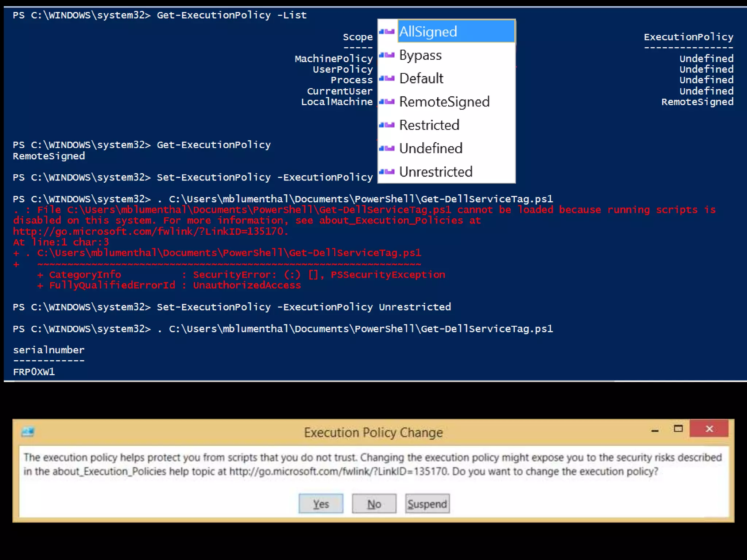The height and width of the screenshot is (560, 747).
Task: Click the enum icon beside RemoteSigned
Action: point(387,102)
